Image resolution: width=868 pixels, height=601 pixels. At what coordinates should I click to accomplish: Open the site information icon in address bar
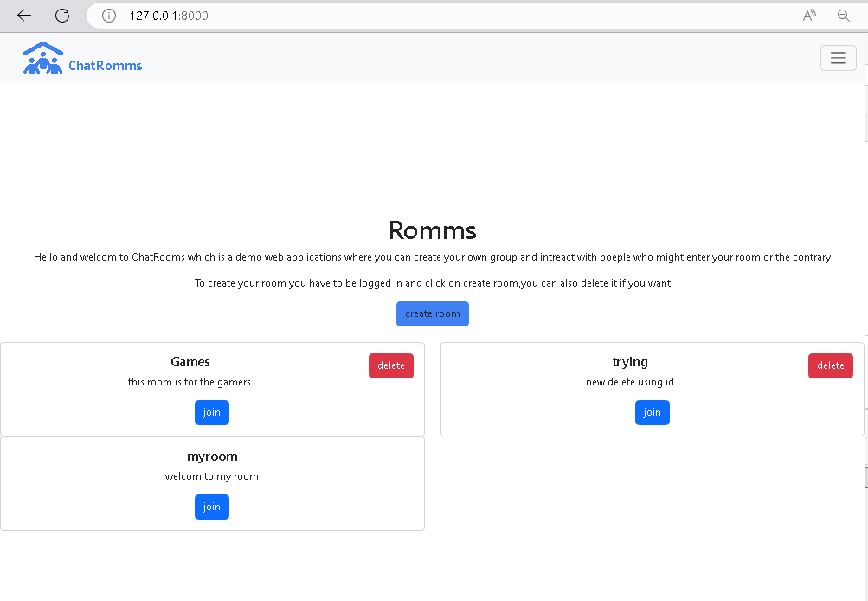[109, 16]
